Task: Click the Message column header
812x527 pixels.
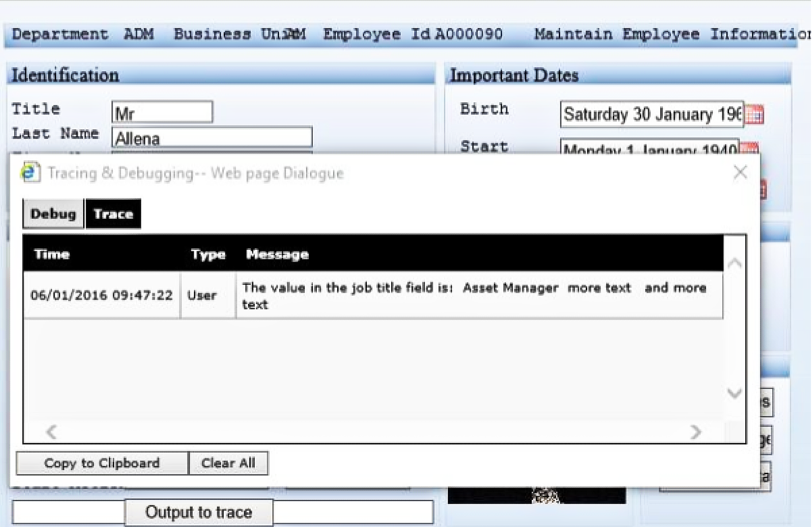Action: [x=277, y=254]
